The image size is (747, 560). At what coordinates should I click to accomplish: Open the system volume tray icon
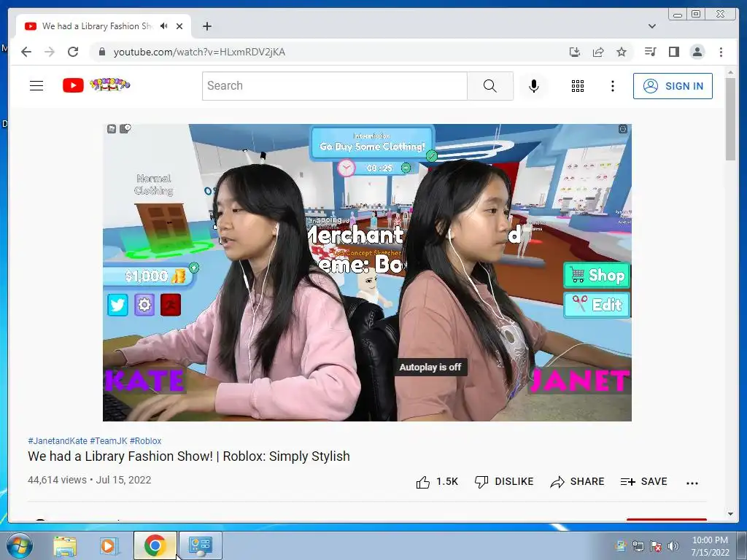(673, 546)
